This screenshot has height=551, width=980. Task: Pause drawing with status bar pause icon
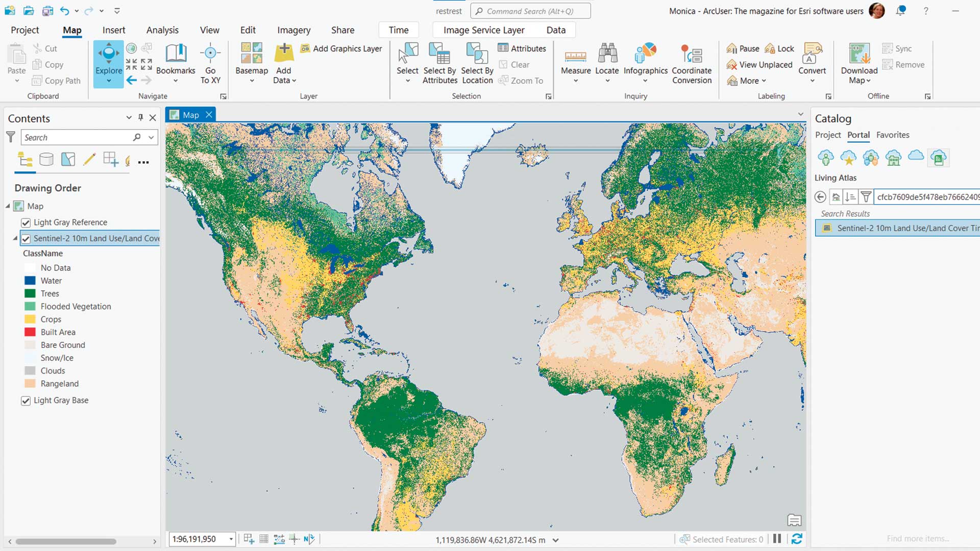tap(777, 539)
